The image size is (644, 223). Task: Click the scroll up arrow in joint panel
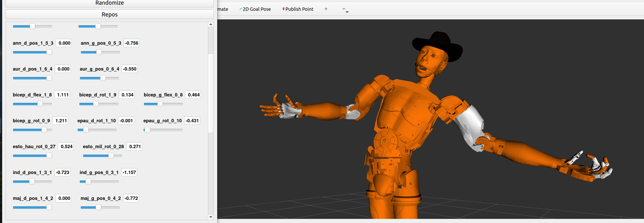211,24
